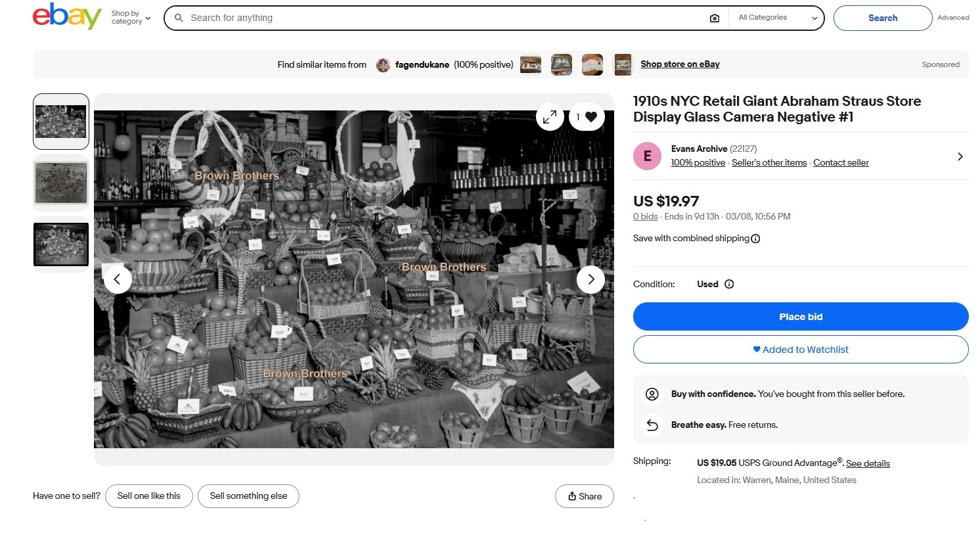980x533 pixels.
Task: Open Shop by category dropdown
Action: 131,18
